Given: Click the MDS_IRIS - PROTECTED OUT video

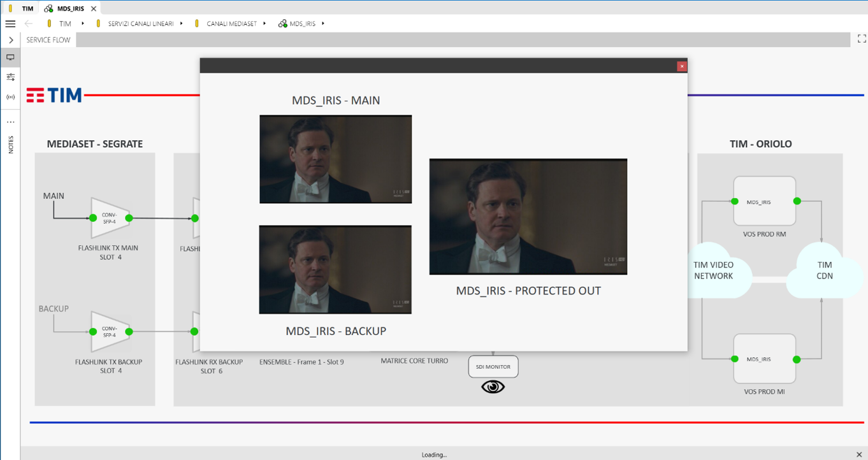Looking at the screenshot, I should click(x=528, y=217).
